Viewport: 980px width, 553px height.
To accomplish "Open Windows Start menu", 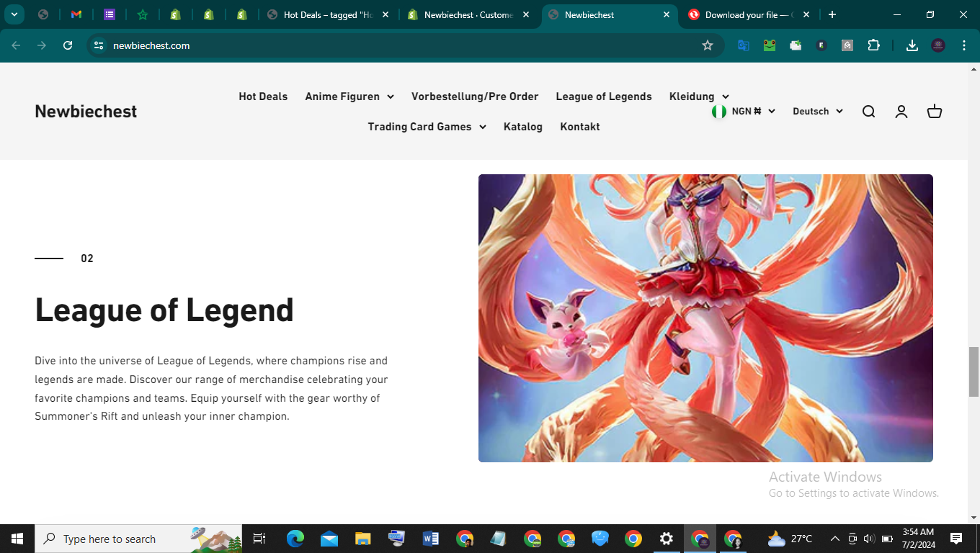I will [x=17, y=539].
